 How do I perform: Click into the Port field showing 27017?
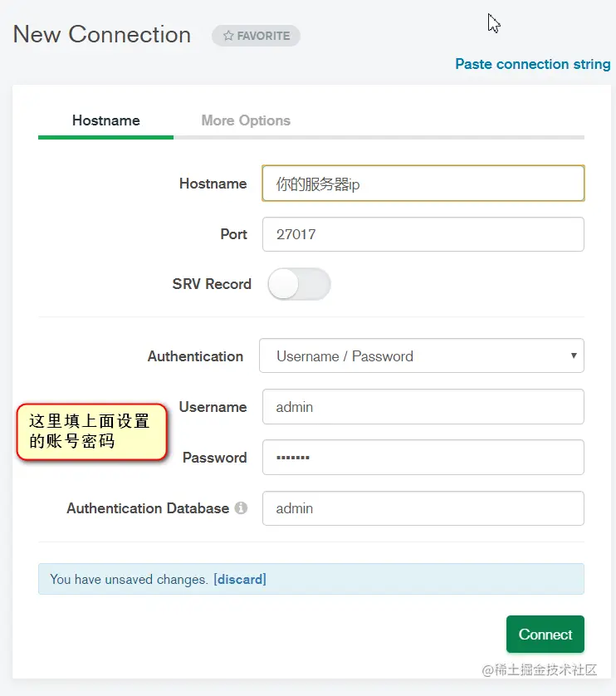(x=423, y=234)
